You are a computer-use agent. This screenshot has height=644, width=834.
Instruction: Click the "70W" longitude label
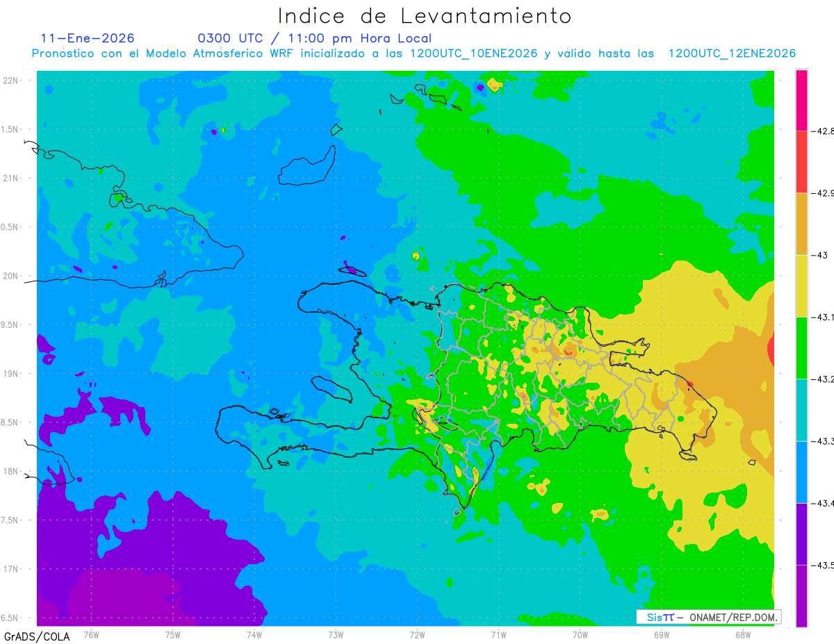pyautogui.click(x=580, y=634)
